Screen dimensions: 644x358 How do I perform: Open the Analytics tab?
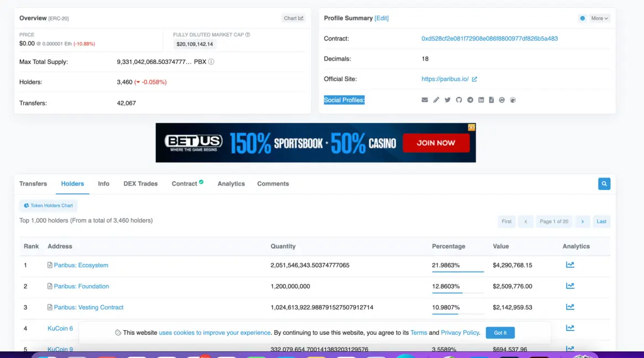231,183
